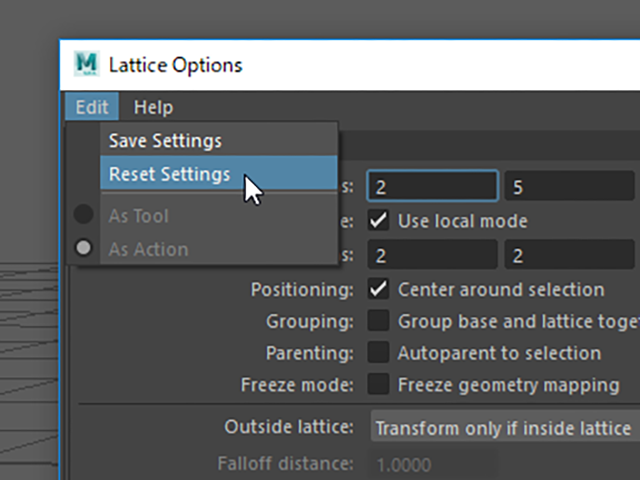
Task: Click first local divisions field below local mode
Action: click(x=433, y=255)
